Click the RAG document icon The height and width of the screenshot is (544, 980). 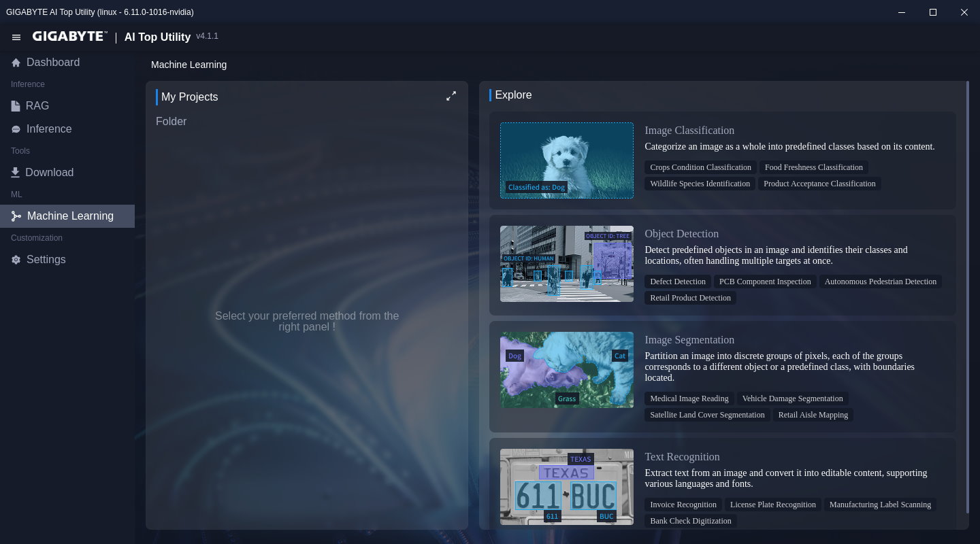point(16,106)
